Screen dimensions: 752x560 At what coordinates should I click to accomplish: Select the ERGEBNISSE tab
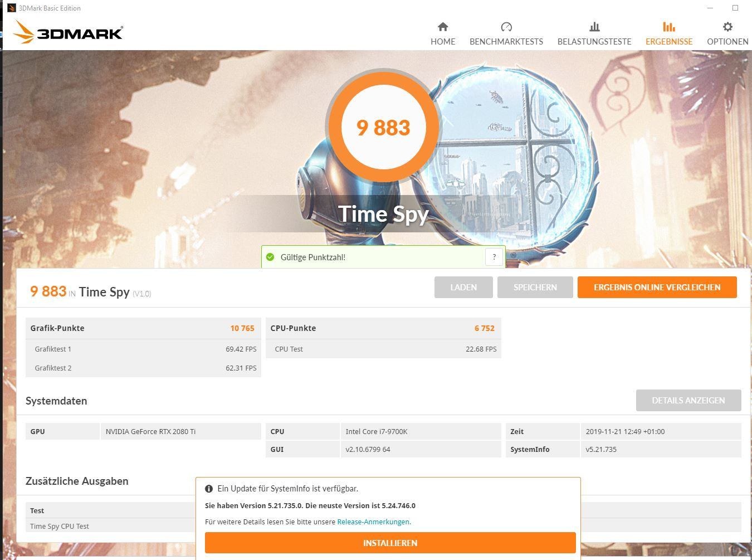pos(669,33)
